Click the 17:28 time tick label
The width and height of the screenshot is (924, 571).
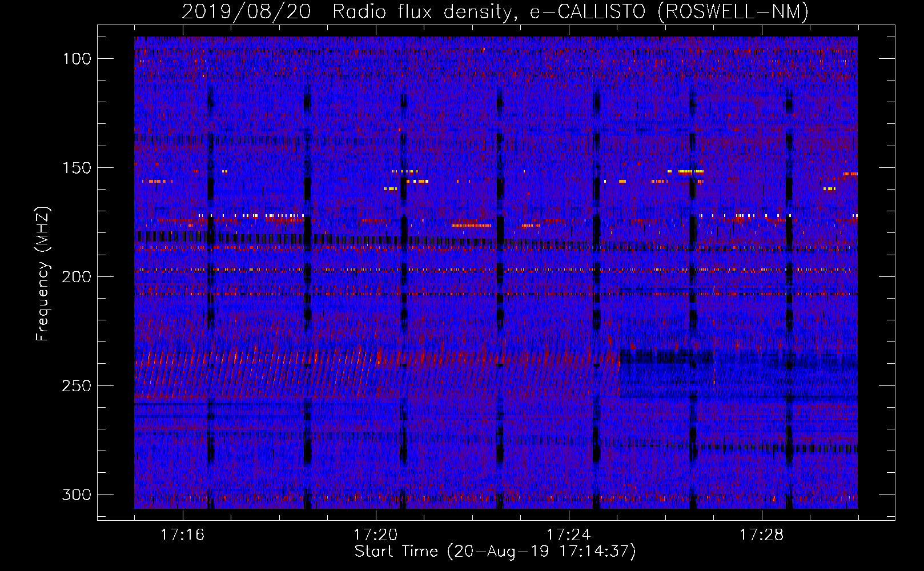762,535
